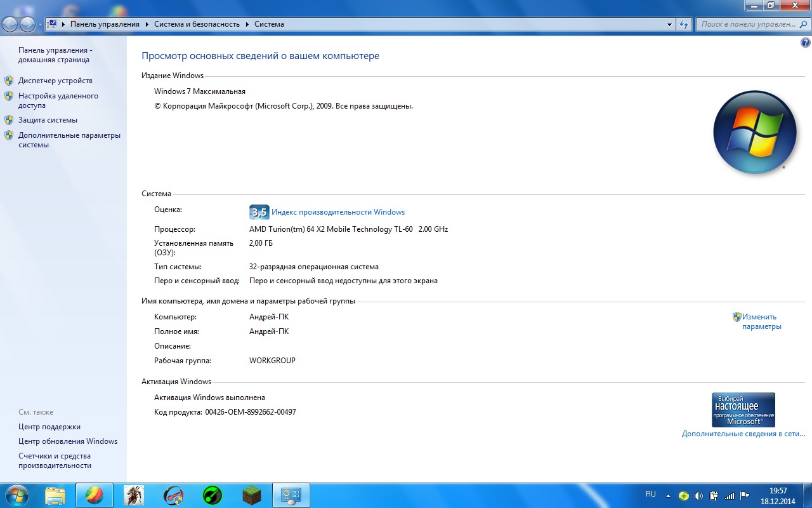Open Minecraft grass block icon in taskbar
Image resolution: width=812 pixels, height=508 pixels.
coord(252,495)
